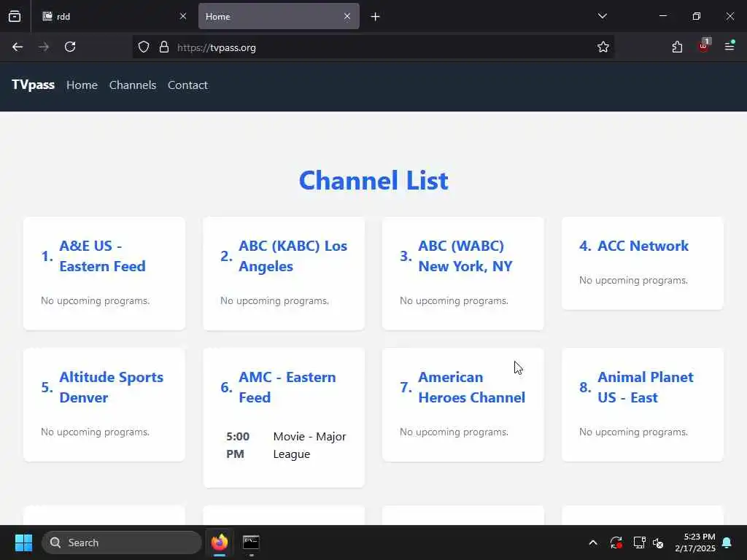Click the Movie - Major League program
Image resolution: width=747 pixels, height=560 pixels.
(x=309, y=446)
